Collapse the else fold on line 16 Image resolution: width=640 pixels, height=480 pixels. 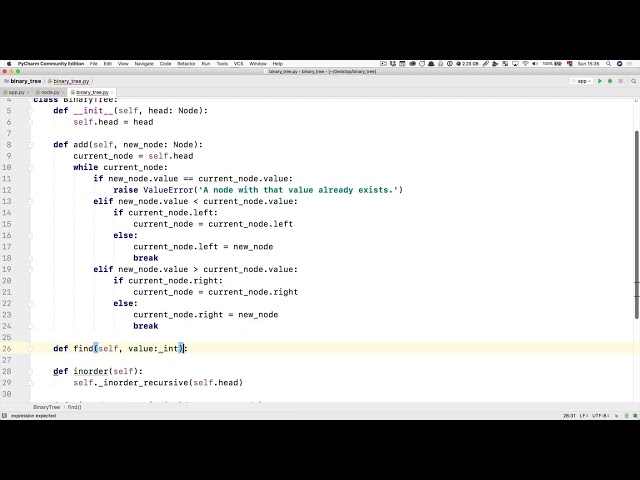tap(30, 235)
